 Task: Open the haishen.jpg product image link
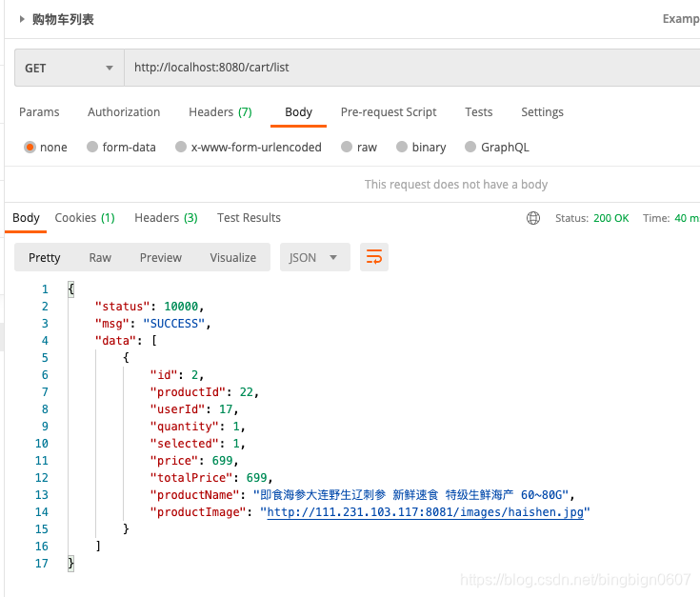click(x=425, y=512)
